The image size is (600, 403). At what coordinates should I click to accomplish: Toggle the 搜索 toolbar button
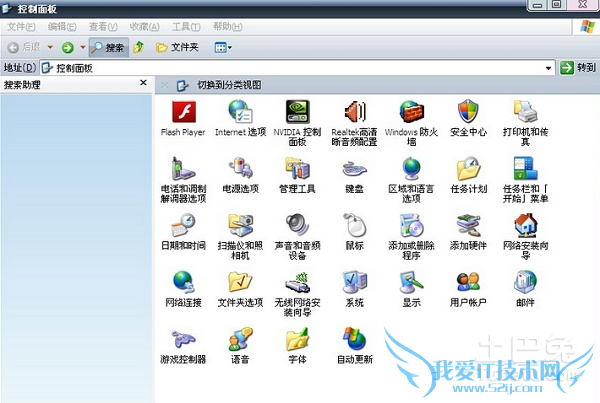(109, 47)
